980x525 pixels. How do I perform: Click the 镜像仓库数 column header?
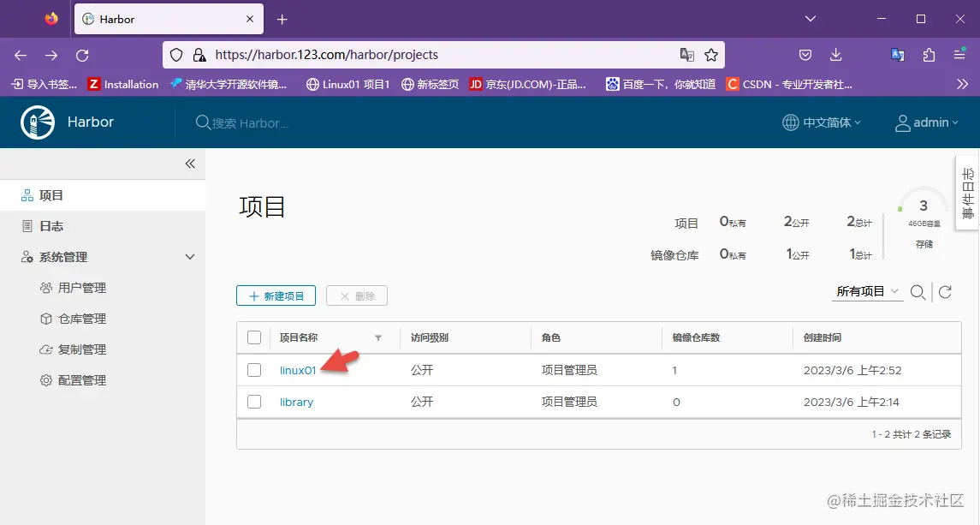point(696,338)
